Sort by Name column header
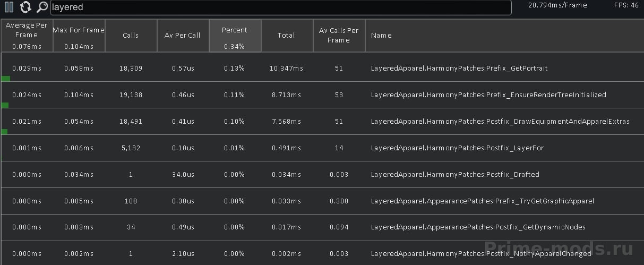Screen dimensions: 644x265 pos(504,36)
